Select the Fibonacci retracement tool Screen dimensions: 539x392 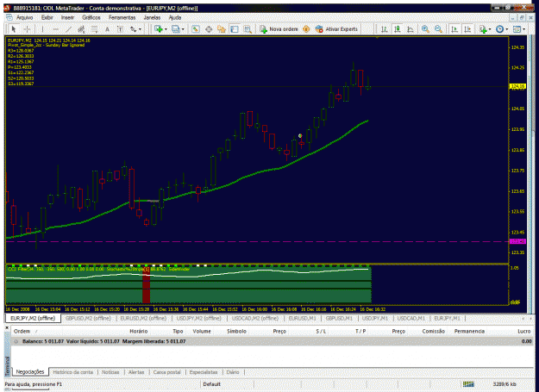pyautogui.click(x=94, y=29)
